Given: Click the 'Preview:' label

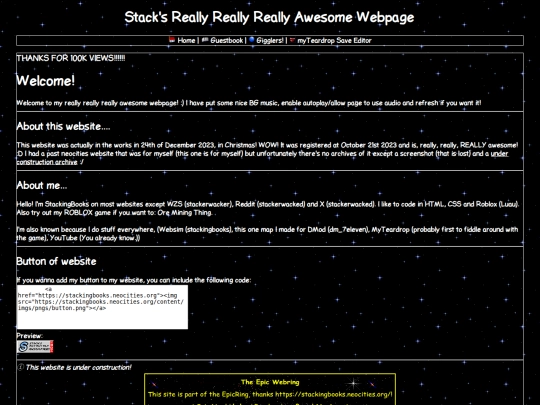Looking at the screenshot, I should point(30,335).
